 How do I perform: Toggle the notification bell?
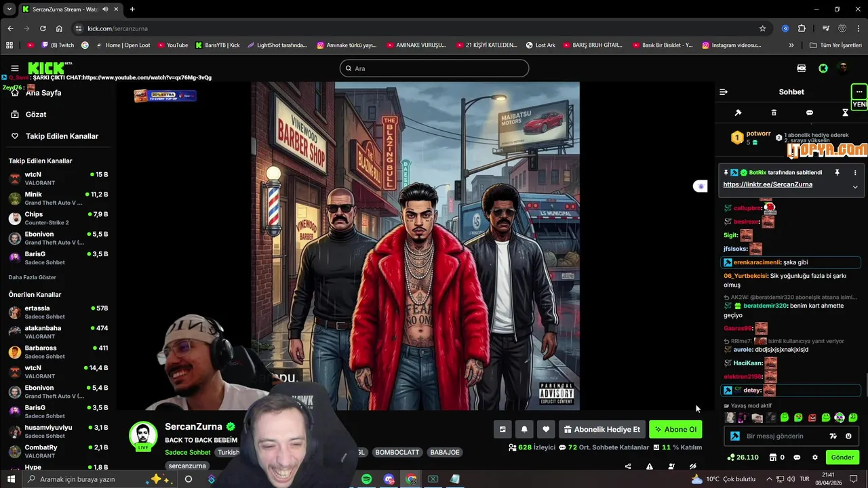point(524,429)
